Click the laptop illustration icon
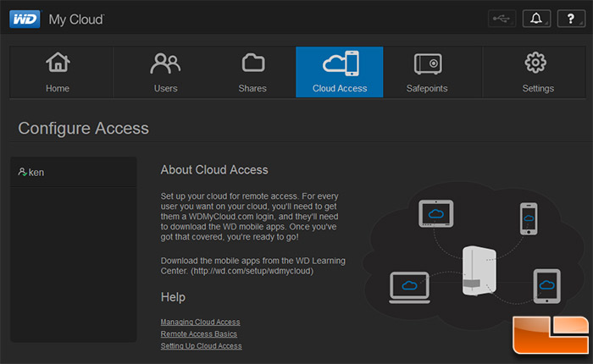The height and width of the screenshot is (364, 593). 409,288
